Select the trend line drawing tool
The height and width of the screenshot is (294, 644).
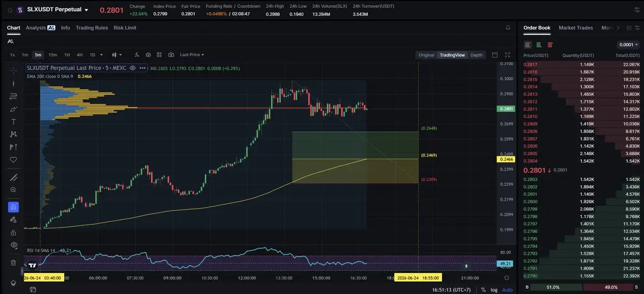coord(13,83)
